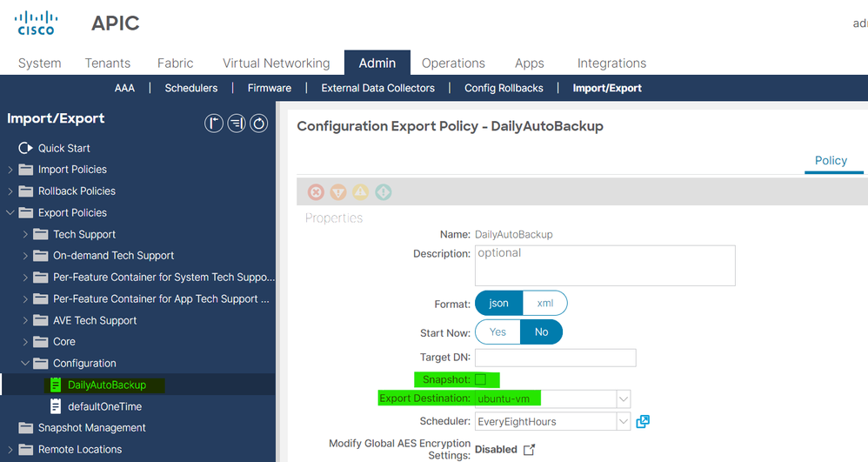The image size is (868, 462).
Task: Open the Export Destination dropdown
Action: (624, 398)
